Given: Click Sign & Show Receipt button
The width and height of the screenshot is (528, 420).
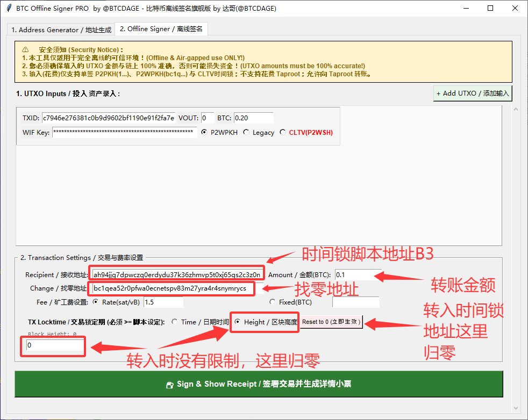Looking at the screenshot, I should point(259,384).
